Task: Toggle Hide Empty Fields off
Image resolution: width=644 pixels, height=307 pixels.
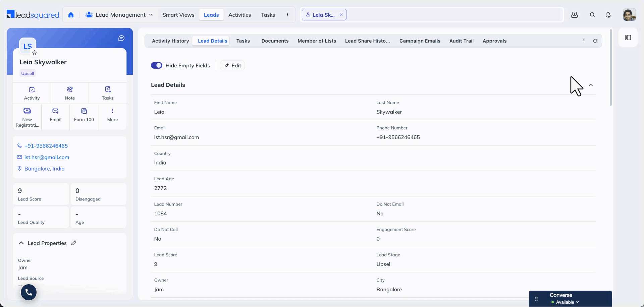Action: click(x=157, y=65)
